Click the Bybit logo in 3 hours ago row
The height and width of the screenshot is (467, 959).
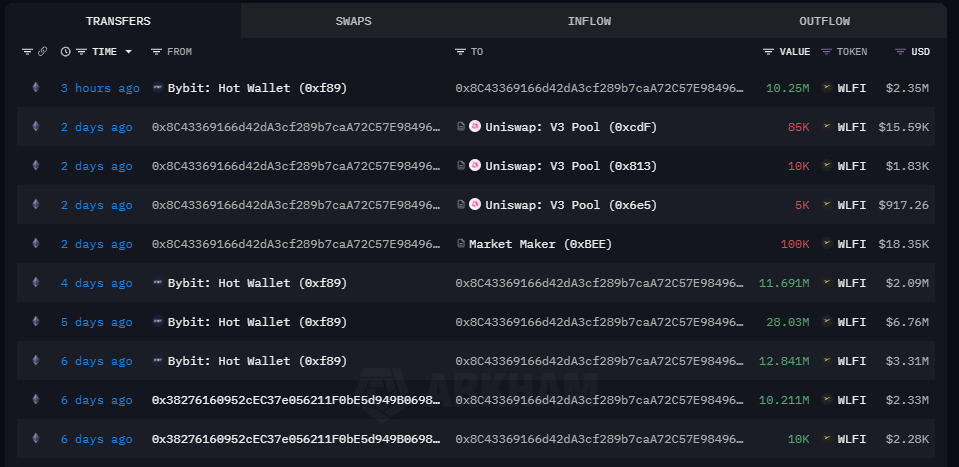pyautogui.click(x=158, y=87)
